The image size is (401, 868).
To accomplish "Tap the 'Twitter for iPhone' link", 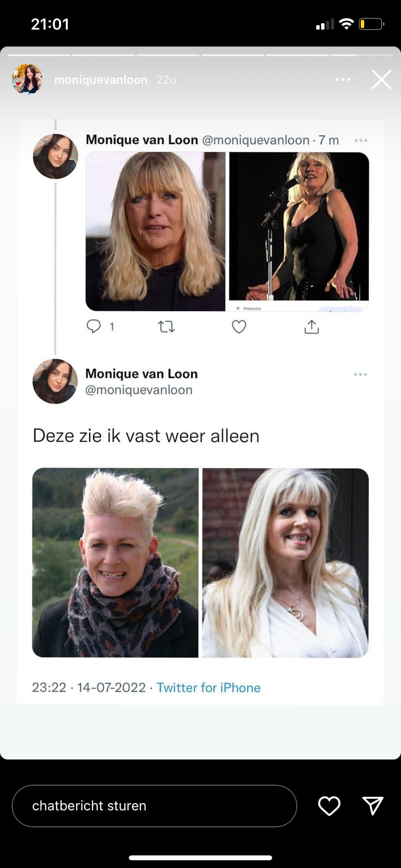I will tap(208, 687).
